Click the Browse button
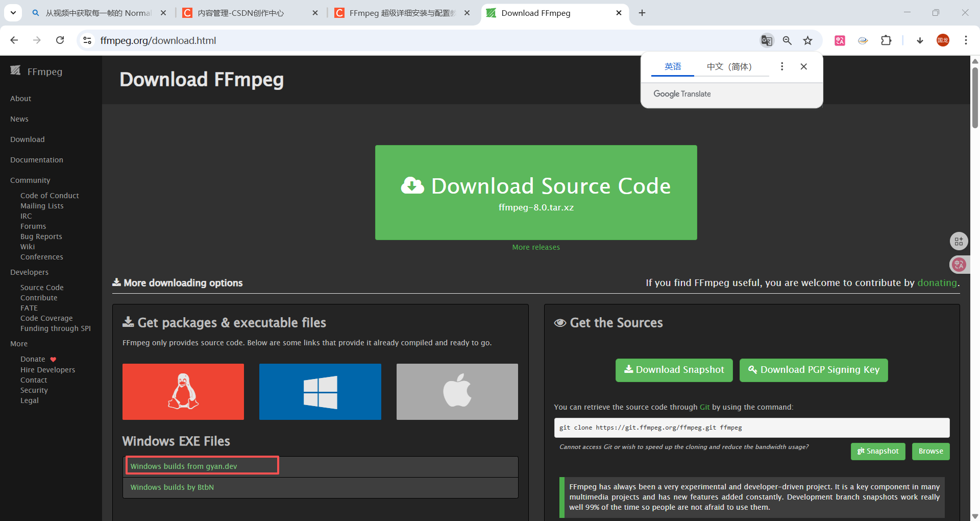980x521 pixels. coord(931,452)
